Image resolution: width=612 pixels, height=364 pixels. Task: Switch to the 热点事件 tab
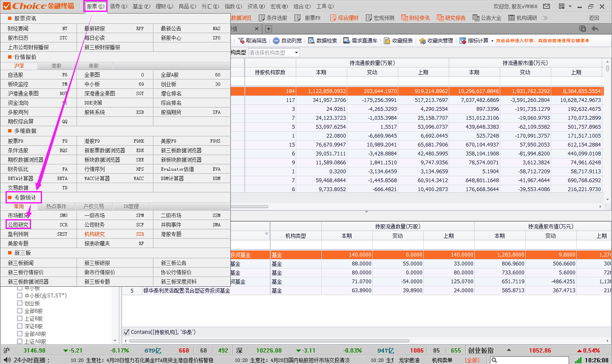pos(56,206)
